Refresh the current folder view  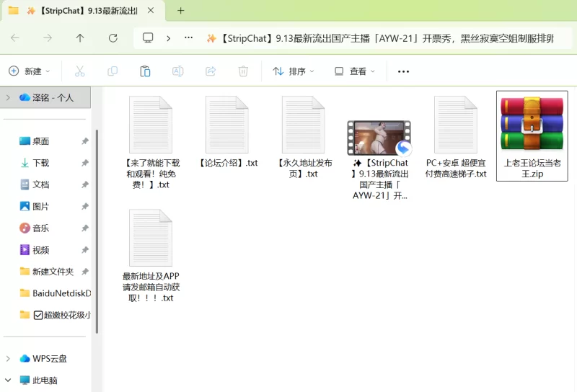pos(113,38)
